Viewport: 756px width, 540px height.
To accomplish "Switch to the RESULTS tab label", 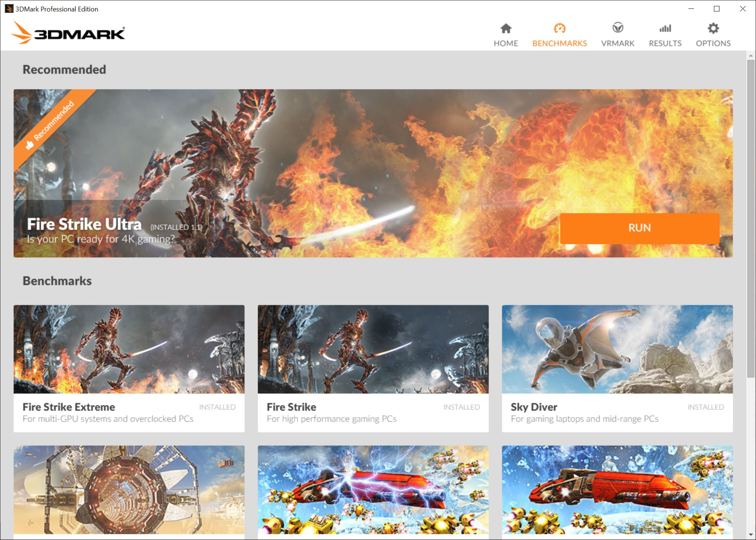I will (665, 44).
